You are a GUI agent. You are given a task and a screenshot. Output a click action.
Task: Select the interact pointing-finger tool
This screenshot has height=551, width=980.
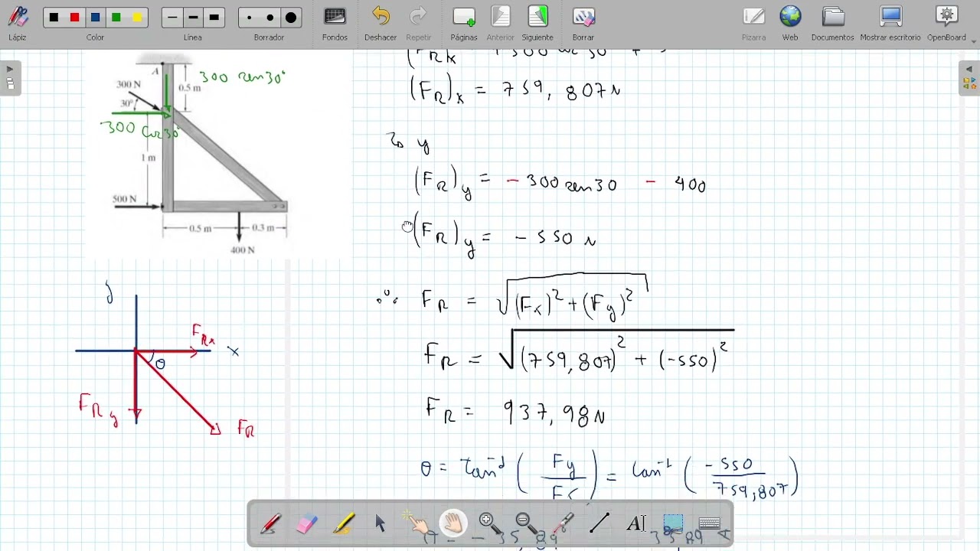click(x=417, y=523)
